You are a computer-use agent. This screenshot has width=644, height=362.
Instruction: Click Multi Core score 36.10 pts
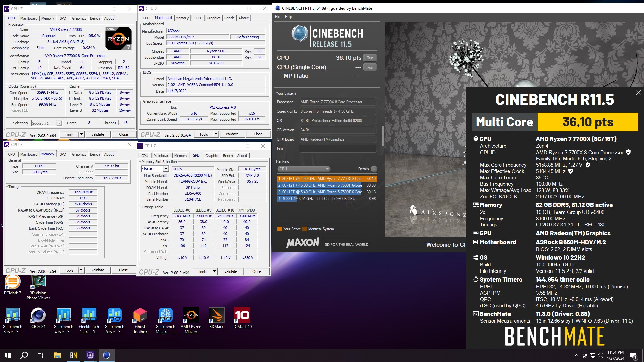(x=588, y=122)
